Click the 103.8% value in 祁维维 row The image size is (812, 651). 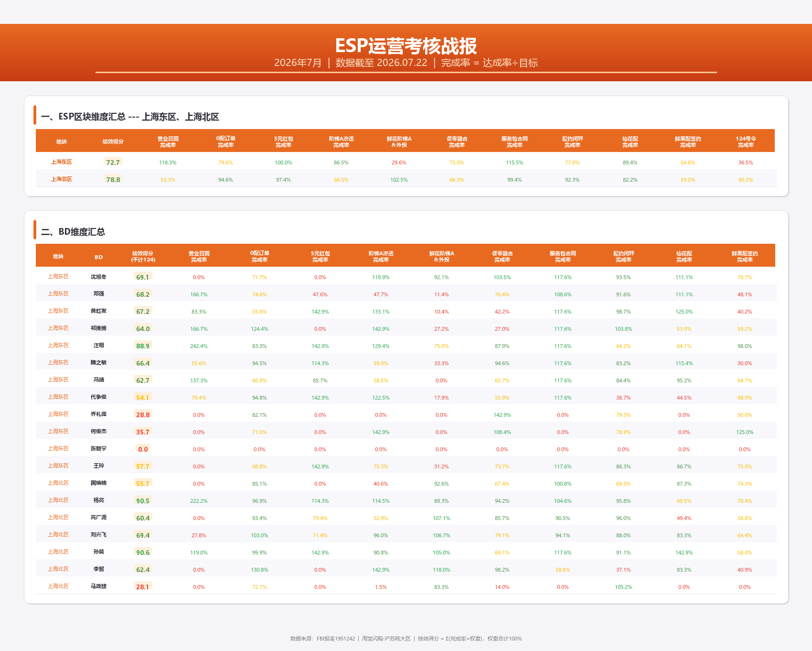pos(623,329)
